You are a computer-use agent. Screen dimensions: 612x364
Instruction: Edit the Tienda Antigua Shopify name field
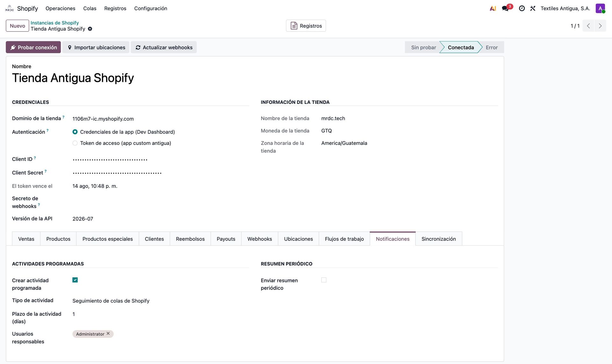[255, 78]
